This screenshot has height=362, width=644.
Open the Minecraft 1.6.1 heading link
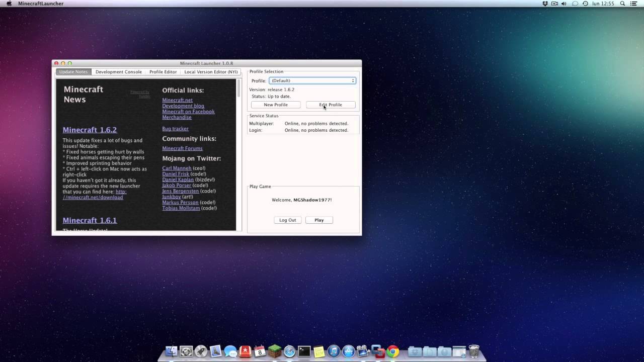90,220
